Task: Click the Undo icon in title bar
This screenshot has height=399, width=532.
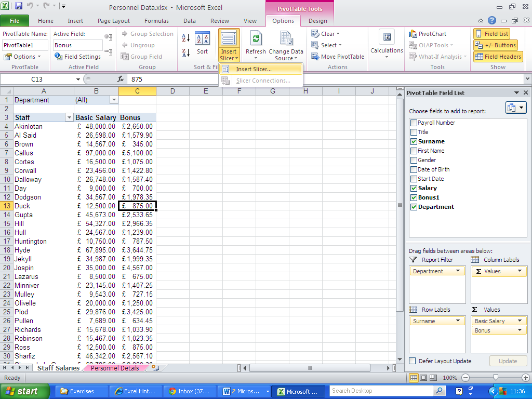Action: [x=30, y=6]
